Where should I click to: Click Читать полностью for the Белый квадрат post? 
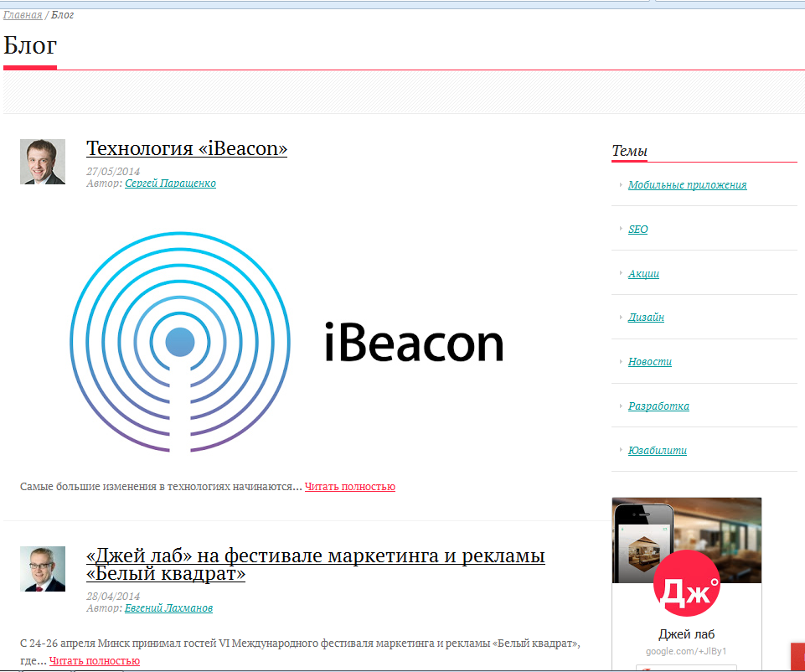(95, 661)
